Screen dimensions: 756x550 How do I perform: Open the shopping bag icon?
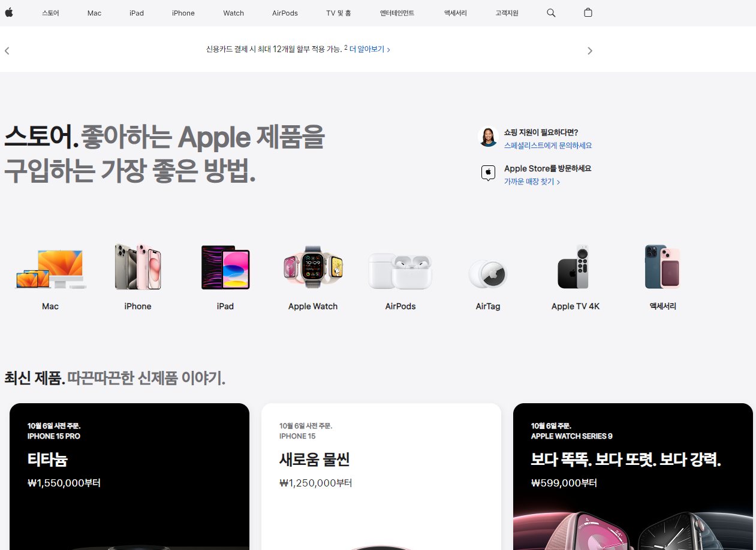pyautogui.click(x=588, y=13)
